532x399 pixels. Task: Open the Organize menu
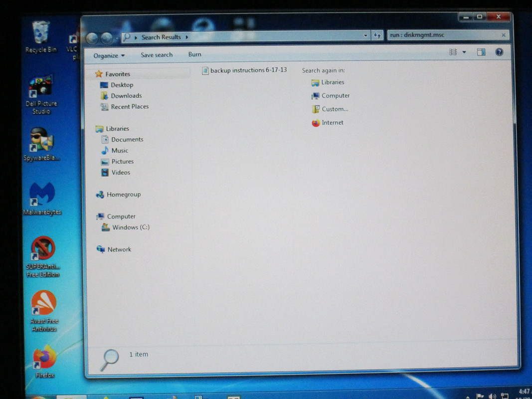[109, 56]
